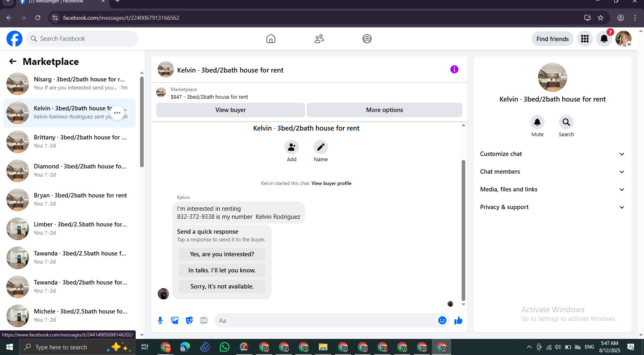Bookmark this page with the star icon
The image size is (644, 355).
coord(601,18)
